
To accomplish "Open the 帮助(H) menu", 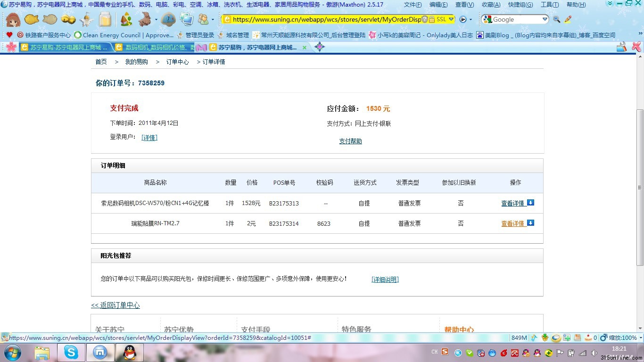I will 576,5.
